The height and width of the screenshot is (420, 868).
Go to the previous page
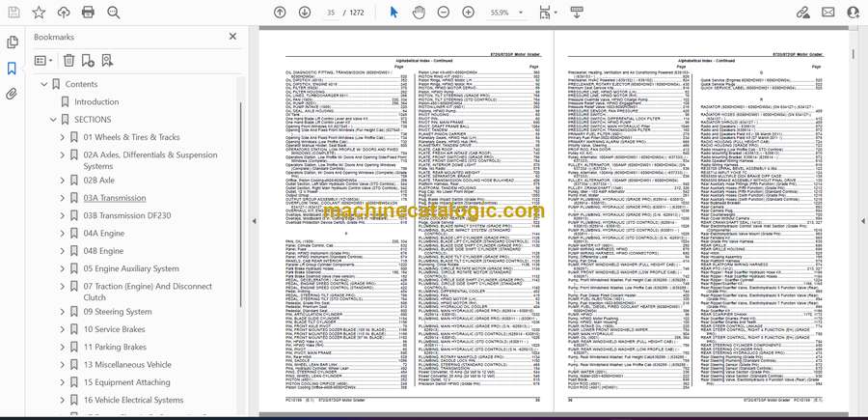coord(280,13)
